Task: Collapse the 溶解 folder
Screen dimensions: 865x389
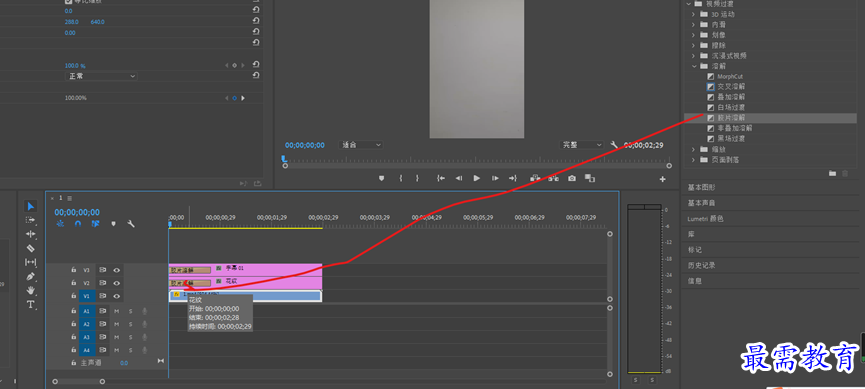Action: point(695,66)
